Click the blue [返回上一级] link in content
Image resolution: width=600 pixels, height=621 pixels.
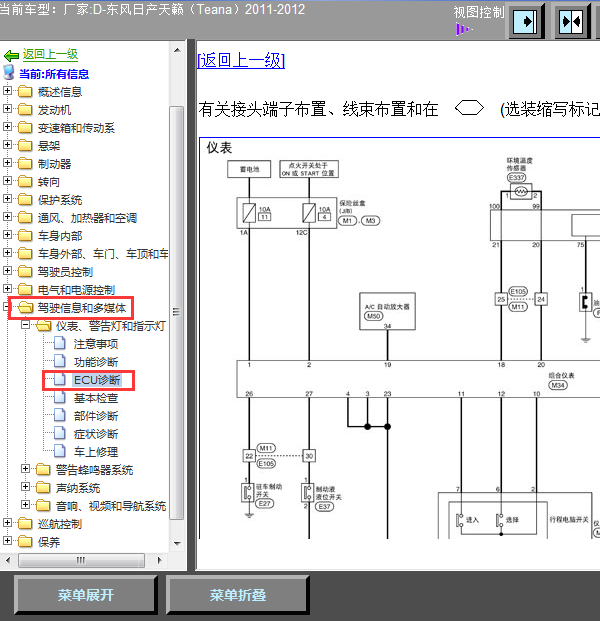tap(241, 61)
